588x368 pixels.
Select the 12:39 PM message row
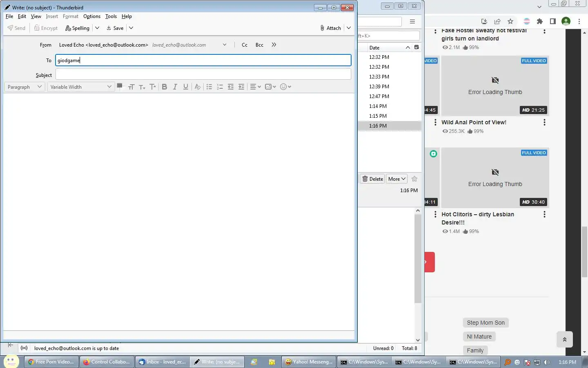[x=390, y=87]
